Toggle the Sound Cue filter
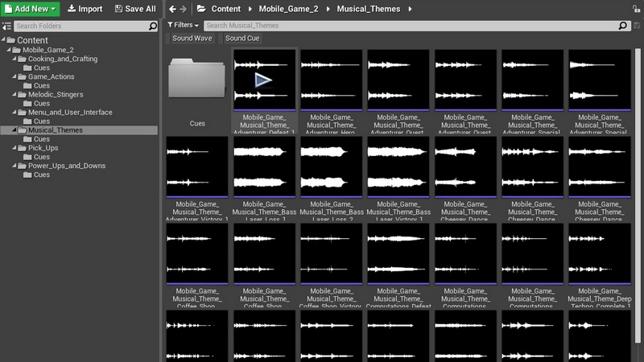This screenshot has height=362, width=644. point(242,38)
